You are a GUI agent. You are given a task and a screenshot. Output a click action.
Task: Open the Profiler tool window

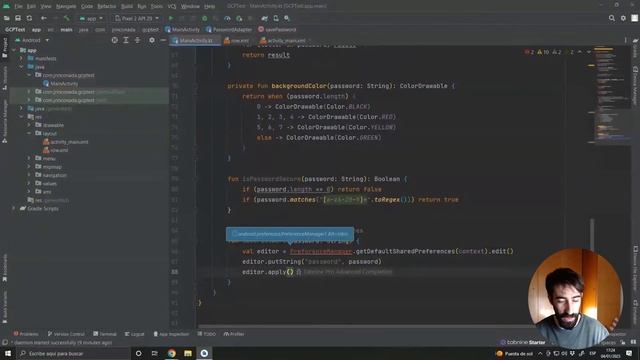click(x=234, y=334)
